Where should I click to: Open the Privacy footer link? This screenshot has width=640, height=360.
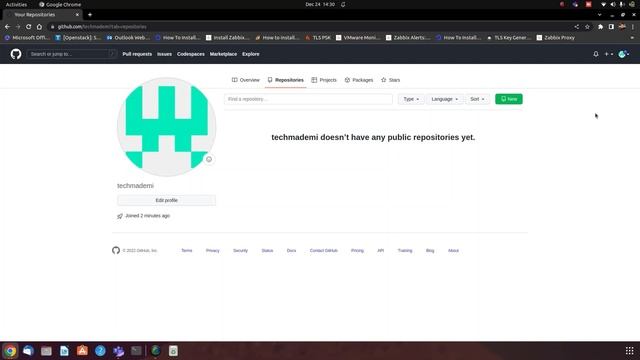213,251
